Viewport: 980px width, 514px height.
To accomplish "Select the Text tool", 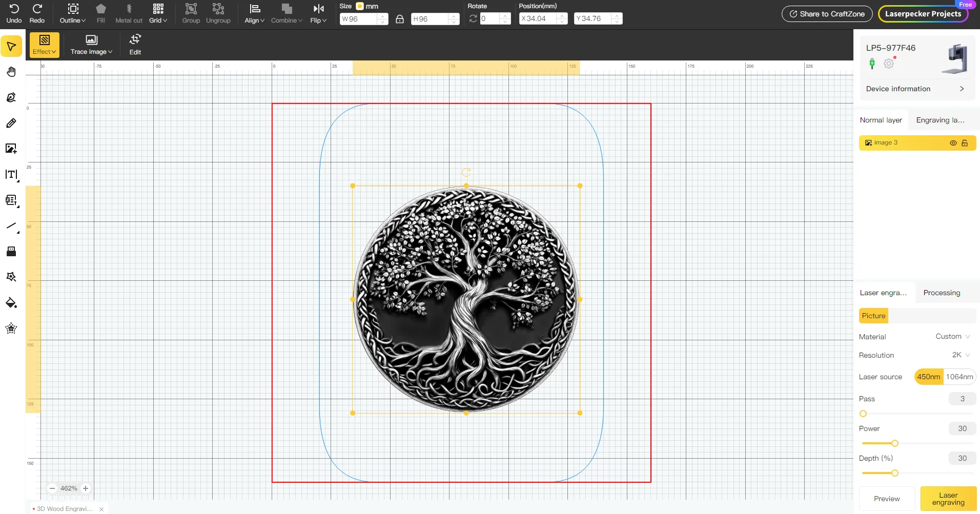I will [x=11, y=175].
